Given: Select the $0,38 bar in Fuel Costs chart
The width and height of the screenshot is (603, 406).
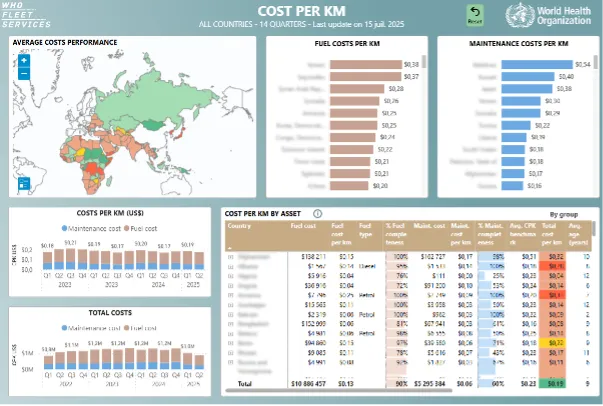Looking at the screenshot, I should tap(366, 65).
